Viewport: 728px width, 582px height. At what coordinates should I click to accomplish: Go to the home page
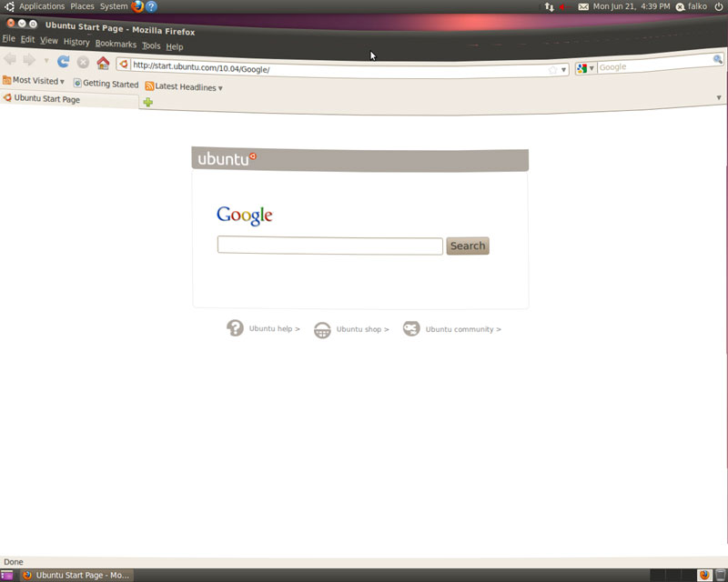tap(103, 63)
